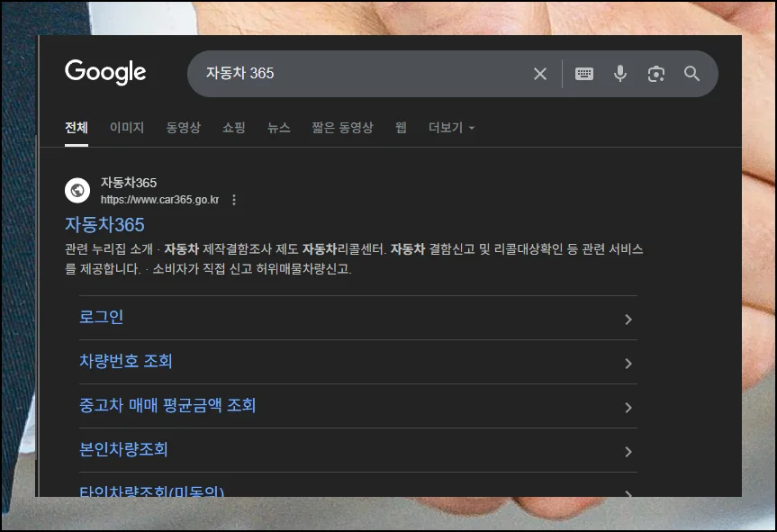This screenshot has height=532, width=777.
Task: Click the Google logo
Action: 105,72
